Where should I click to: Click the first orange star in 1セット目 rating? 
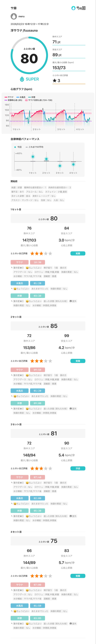(x=32, y=253)
